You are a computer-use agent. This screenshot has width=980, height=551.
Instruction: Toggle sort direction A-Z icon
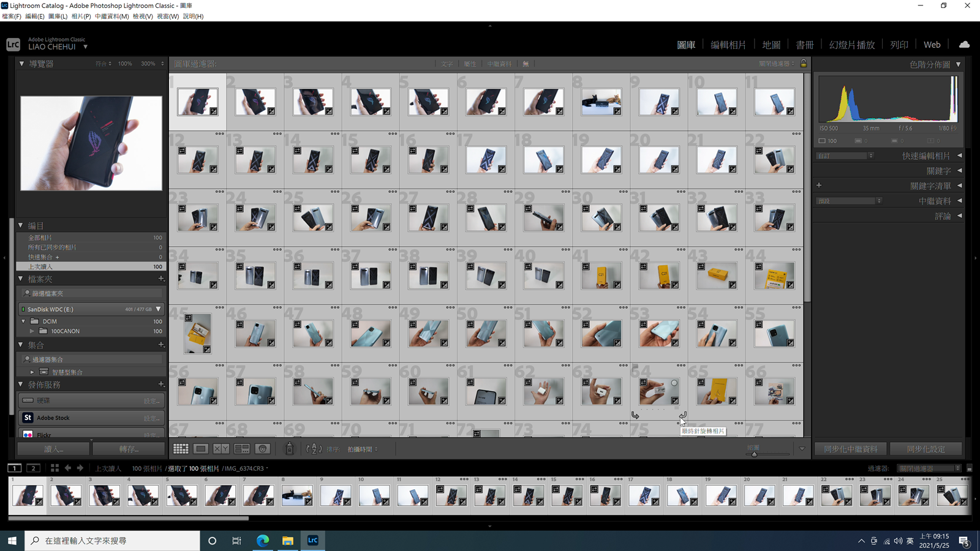314,449
